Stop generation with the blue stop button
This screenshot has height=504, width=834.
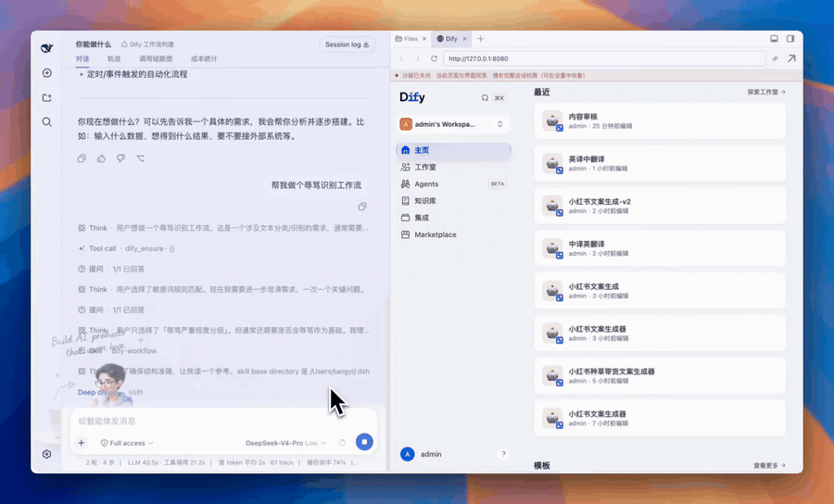click(x=364, y=442)
